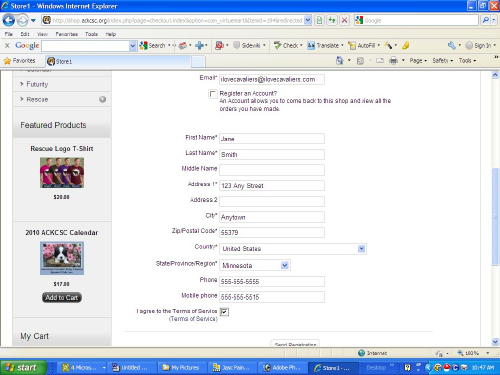This screenshot has height=375, width=500.
Task: Click the Read Mail icon in command bar
Action: click(x=380, y=61)
